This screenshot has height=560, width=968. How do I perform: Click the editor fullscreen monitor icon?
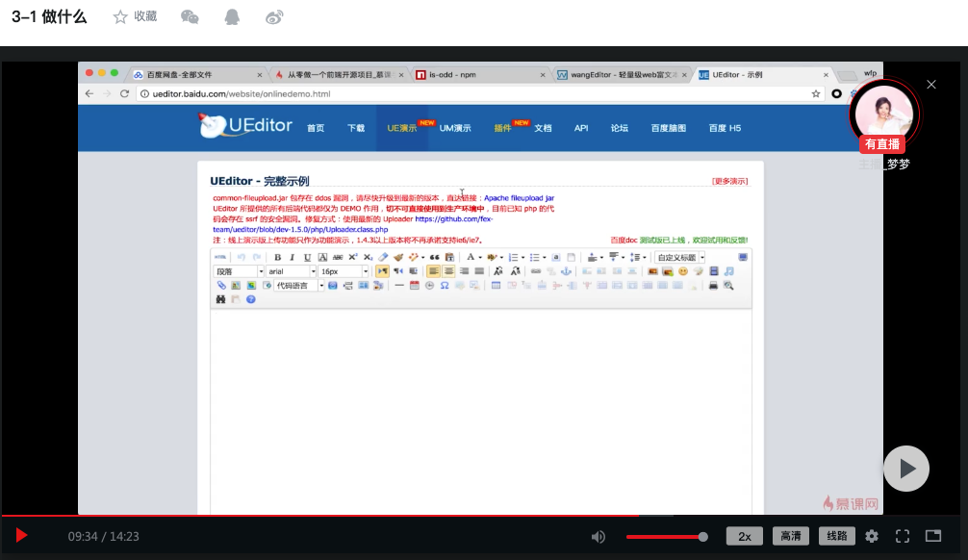click(x=743, y=258)
